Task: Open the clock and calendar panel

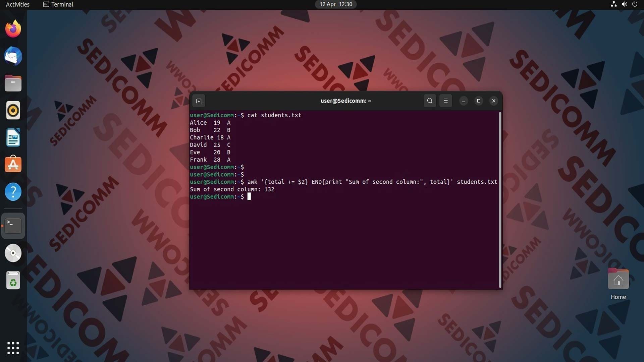Action: (x=336, y=4)
